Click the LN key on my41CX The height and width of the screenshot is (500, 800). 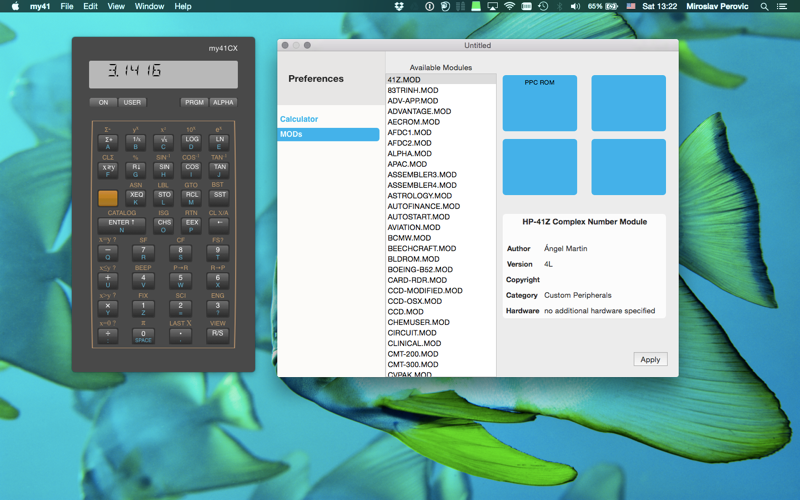point(219,142)
